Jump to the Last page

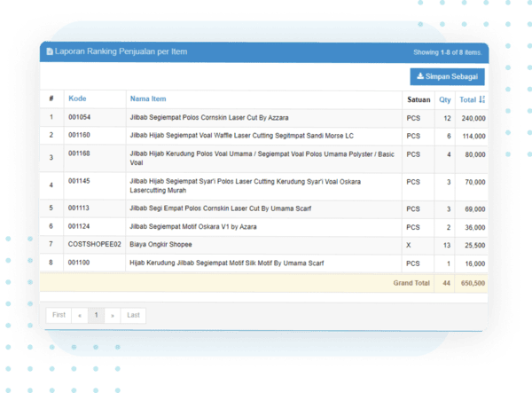(133, 315)
